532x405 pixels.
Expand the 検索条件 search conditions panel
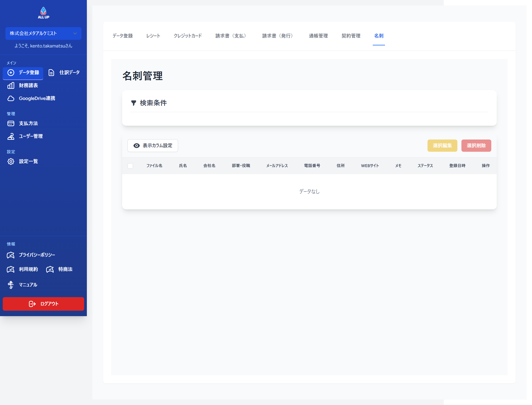coord(309,103)
